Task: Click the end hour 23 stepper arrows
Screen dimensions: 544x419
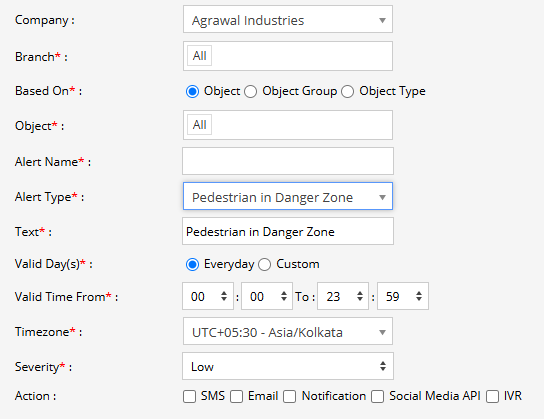Action: (360, 296)
